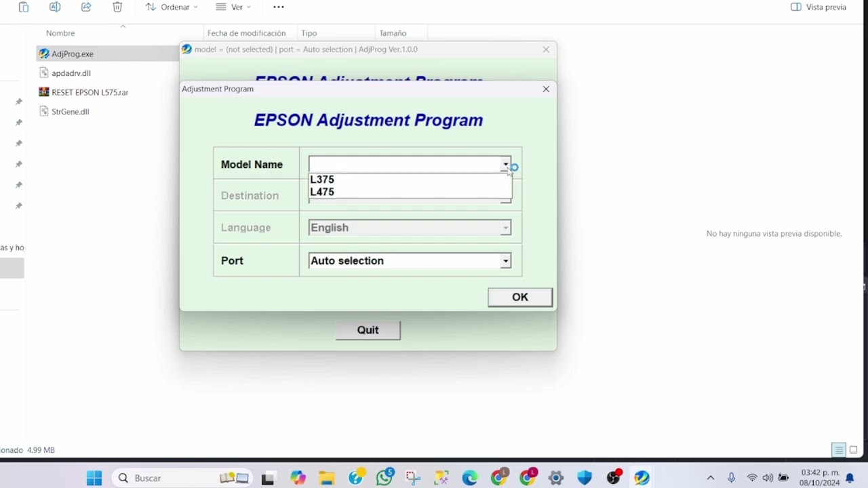This screenshot has width=868, height=488.
Task: Switch to details view icon in status bar
Action: click(x=839, y=450)
